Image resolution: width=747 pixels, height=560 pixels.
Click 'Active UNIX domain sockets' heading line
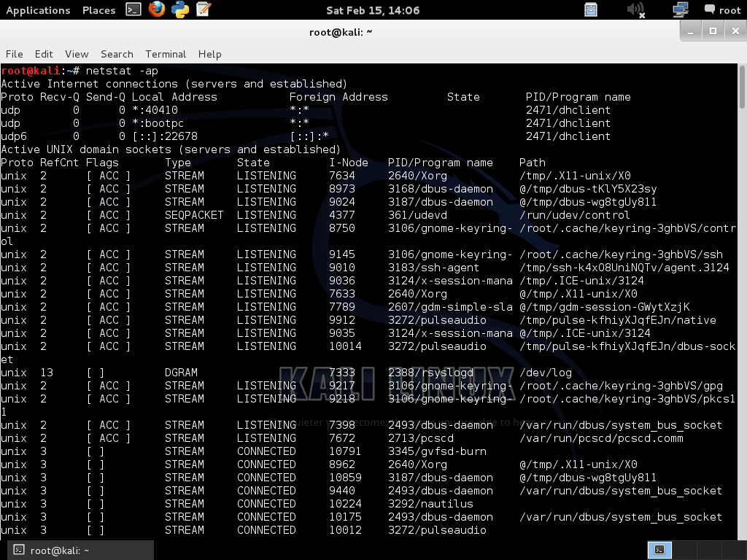pyautogui.click(x=171, y=149)
